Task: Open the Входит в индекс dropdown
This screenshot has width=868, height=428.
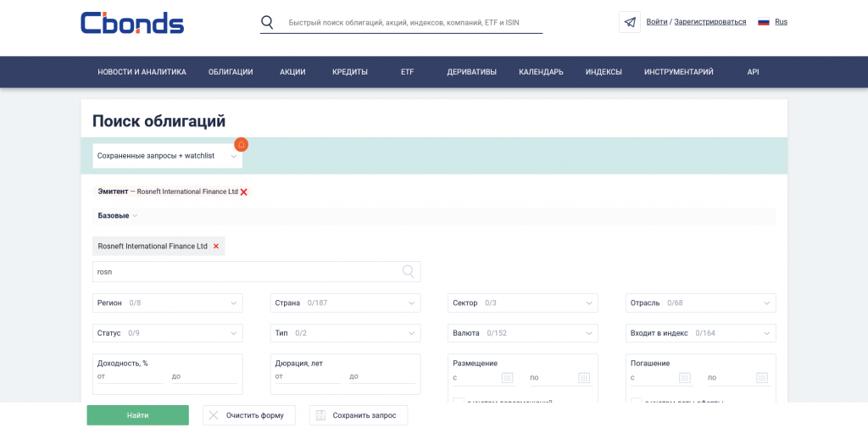Action: 701,333
